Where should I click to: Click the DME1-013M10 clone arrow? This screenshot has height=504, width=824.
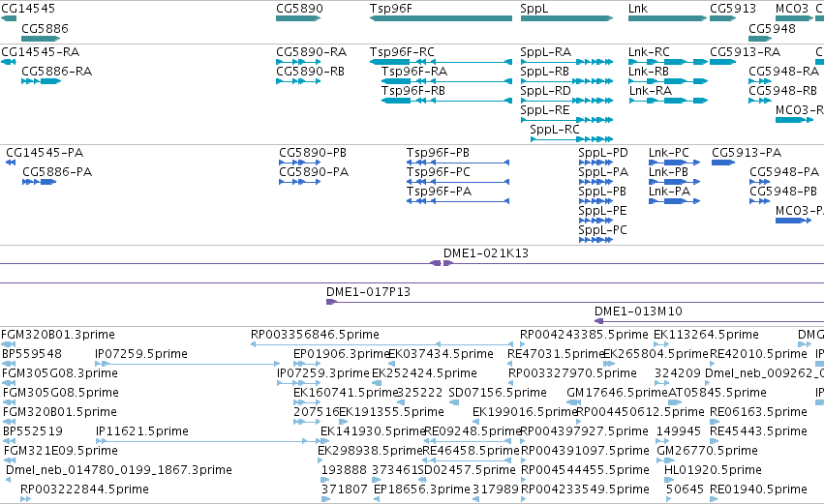tap(598, 321)
